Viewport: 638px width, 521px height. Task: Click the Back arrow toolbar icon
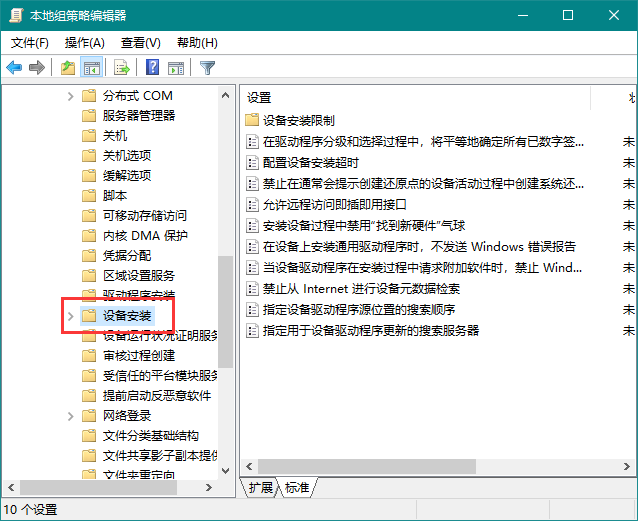[14, 67]
